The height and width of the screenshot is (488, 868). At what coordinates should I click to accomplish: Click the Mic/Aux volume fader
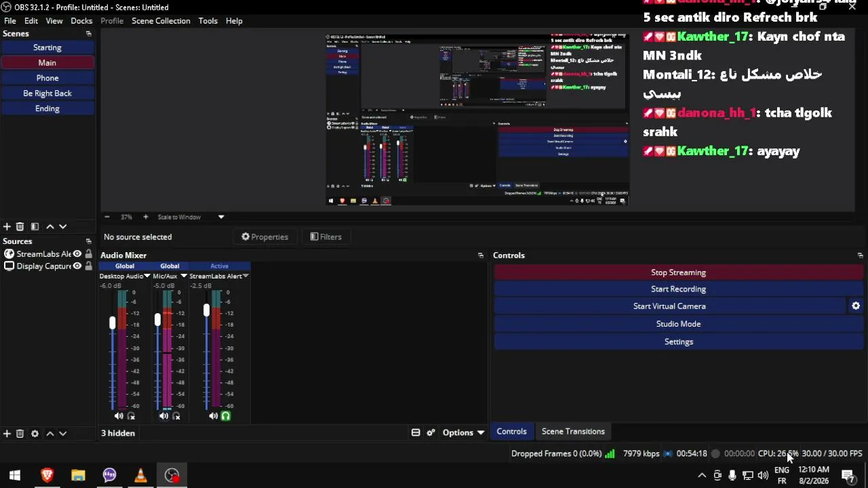157,319
